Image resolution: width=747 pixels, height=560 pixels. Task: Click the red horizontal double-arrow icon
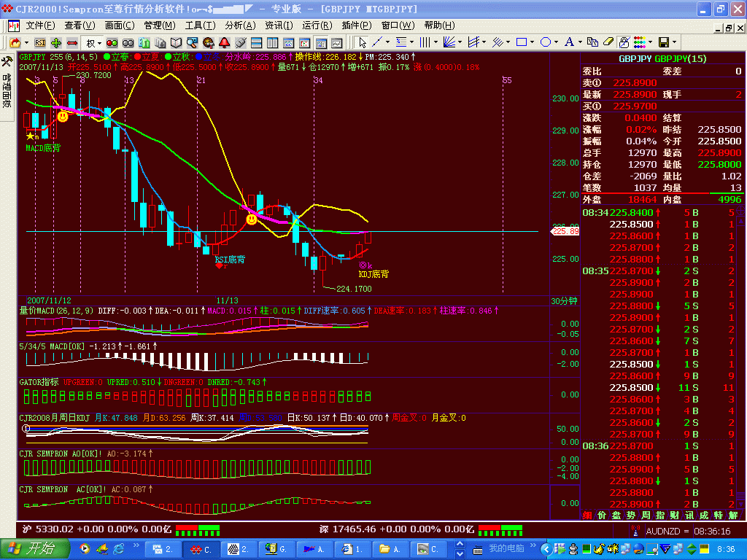pyautogui.click(x=72, y=43)
